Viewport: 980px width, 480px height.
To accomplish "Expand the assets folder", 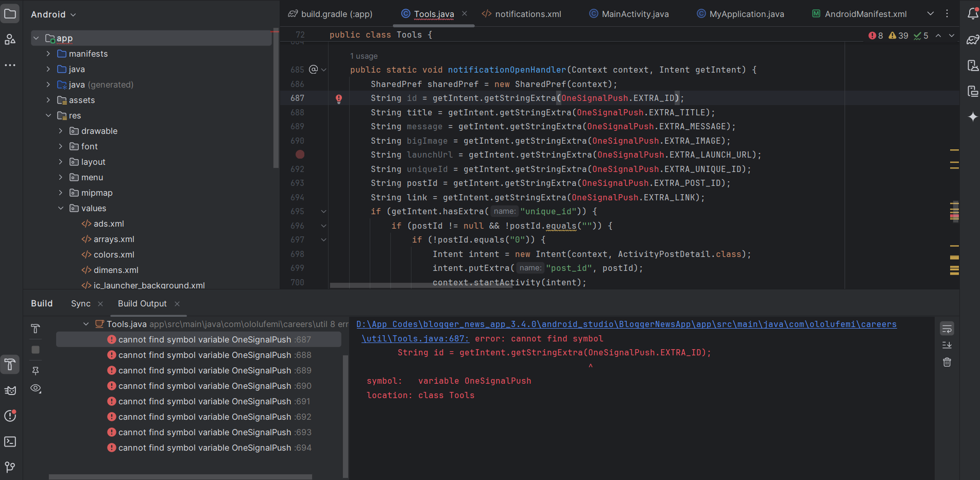I will pyautogui.click(x=48, y=100).
